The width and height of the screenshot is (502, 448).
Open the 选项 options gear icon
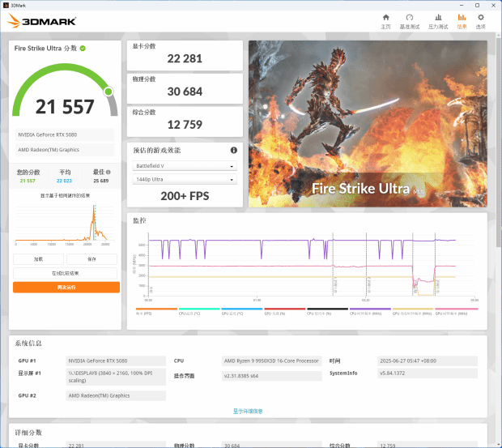(481, 18)
